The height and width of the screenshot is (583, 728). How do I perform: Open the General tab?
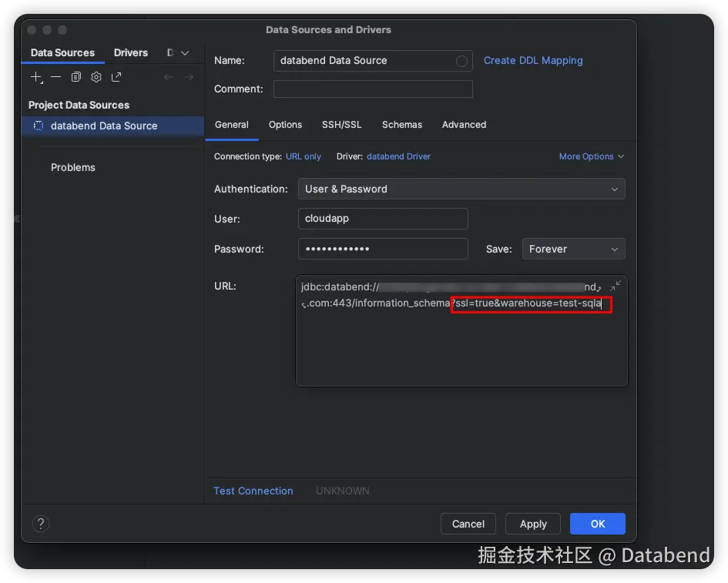(x=232, y=125)
